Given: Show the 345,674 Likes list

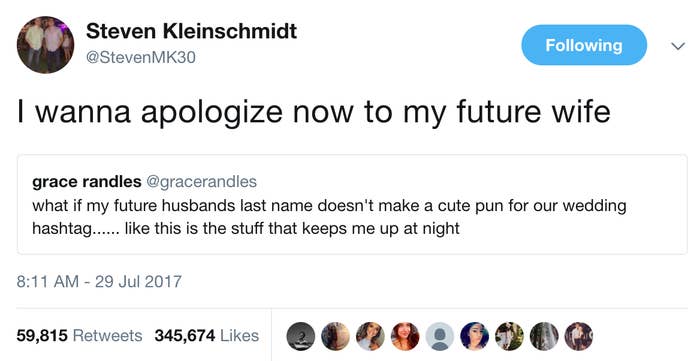Looking at the screenshot, I should pos(207,336).
